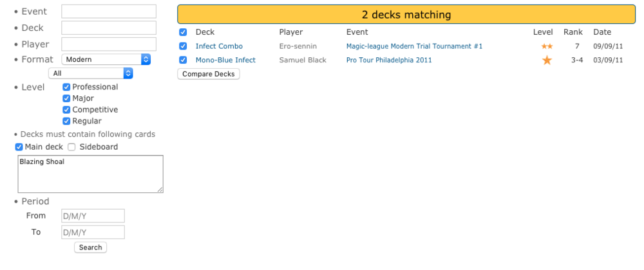Click the big star icon for Mono-Blue Infect

(x=547, y=60)
